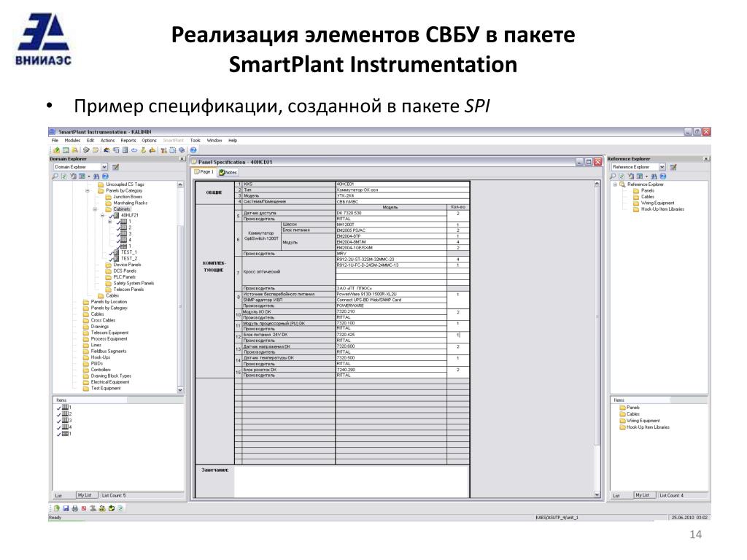This screenshot has width=747, height=560.
Task: Open the Domain Explorer combo box dropdown
Action: click(104, 167)
